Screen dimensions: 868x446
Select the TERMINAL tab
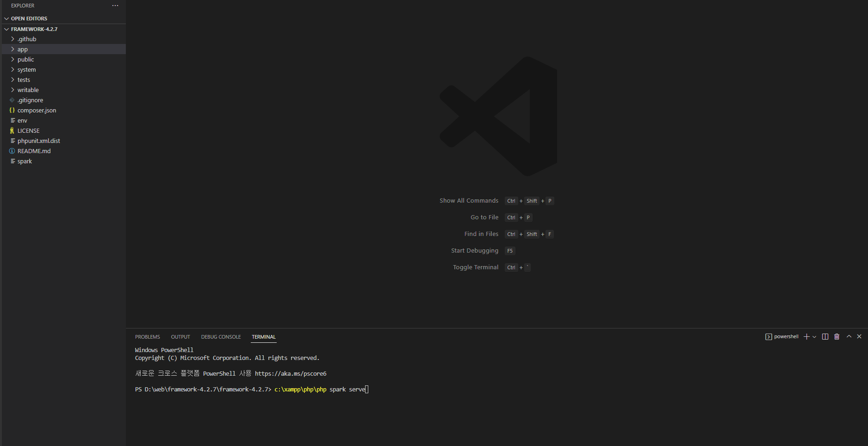coord(264,337)
